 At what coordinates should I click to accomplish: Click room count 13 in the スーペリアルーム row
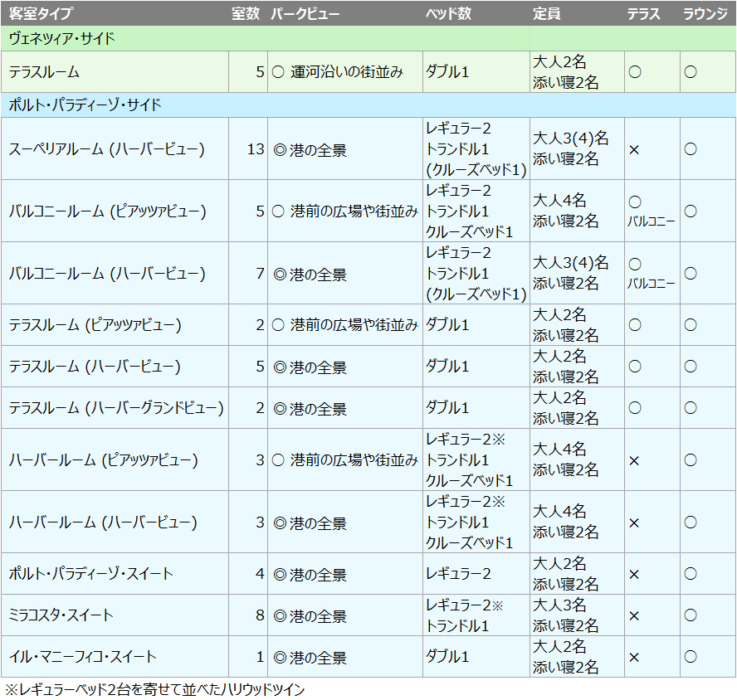point(255,150)
